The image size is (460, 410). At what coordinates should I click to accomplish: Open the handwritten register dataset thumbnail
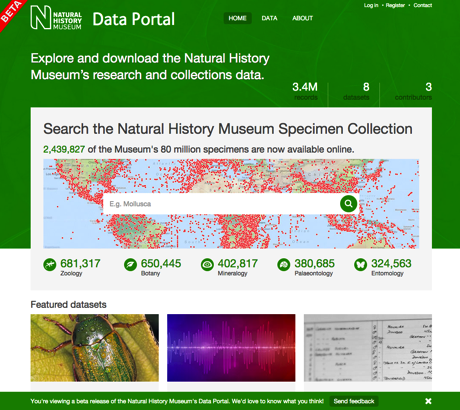368,348
